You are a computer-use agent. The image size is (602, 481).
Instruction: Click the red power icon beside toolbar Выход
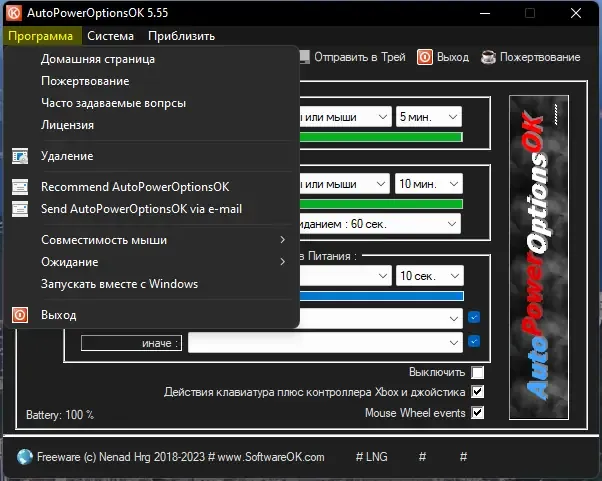[425, 57]
